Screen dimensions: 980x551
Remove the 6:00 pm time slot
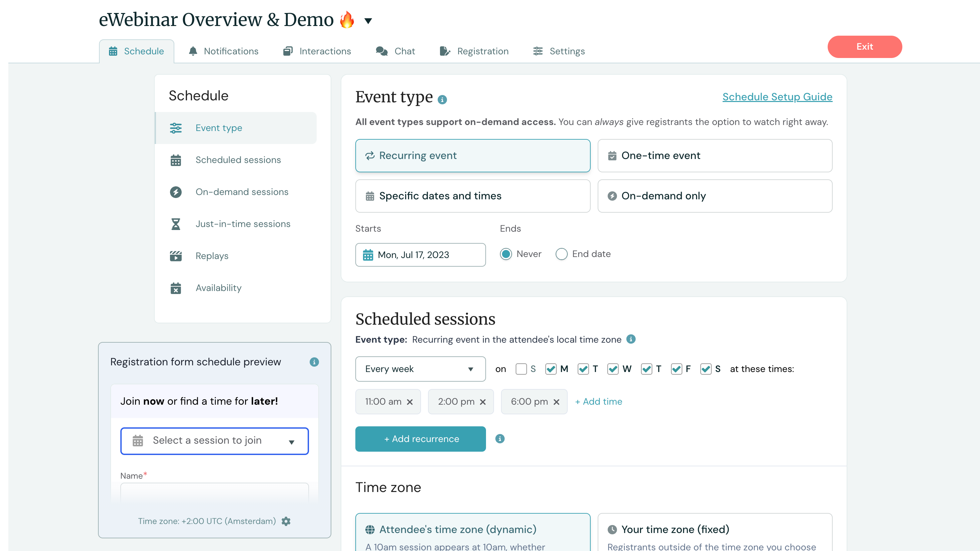click(x=556, y=402)
